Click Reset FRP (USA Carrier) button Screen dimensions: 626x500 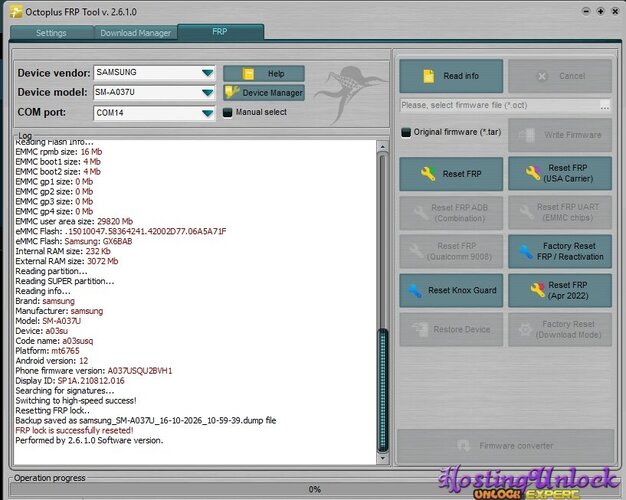tap(560, 173)
